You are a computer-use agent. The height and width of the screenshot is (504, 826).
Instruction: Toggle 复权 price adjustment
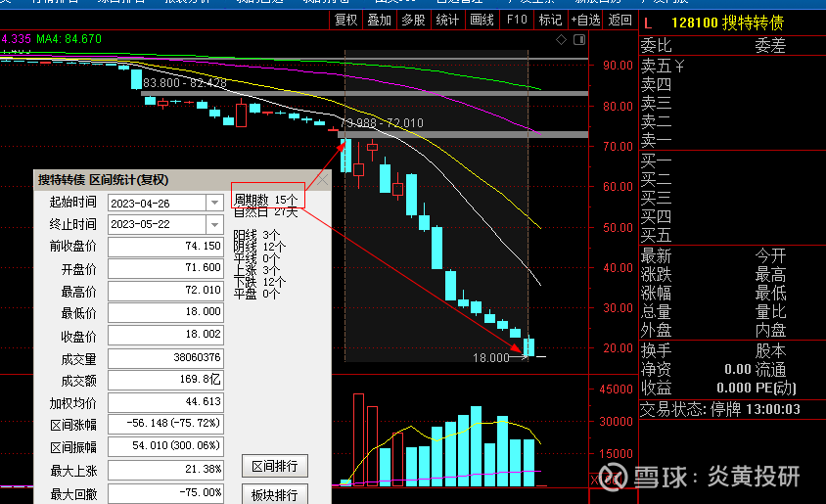346,20
